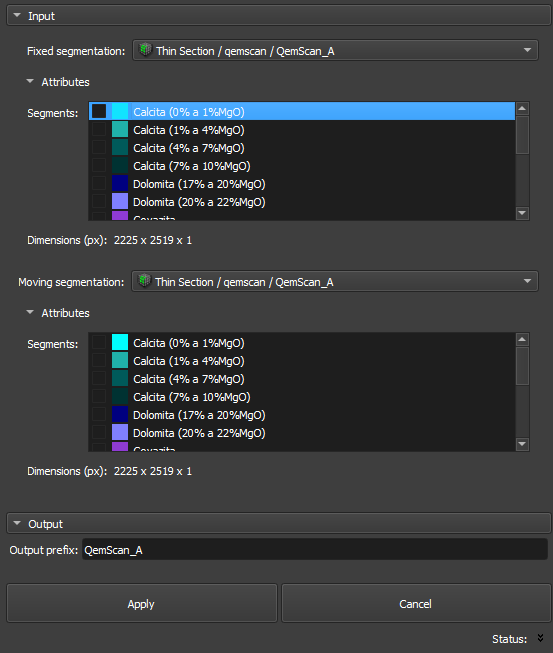The height and width of the screenshot is (653, 553).
Task: Select Calcita (7% a 10%MgO) in Moving segments
Action: 192,397
